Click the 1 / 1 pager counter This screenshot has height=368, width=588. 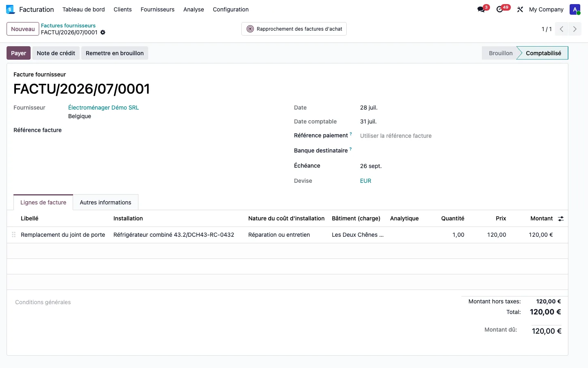pos(546,29)
